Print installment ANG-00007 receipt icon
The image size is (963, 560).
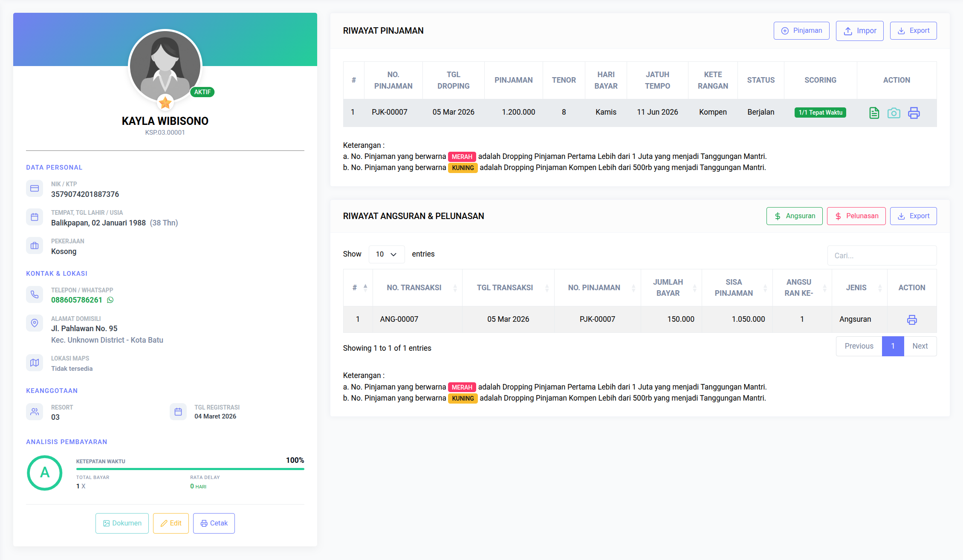point(912,320)
